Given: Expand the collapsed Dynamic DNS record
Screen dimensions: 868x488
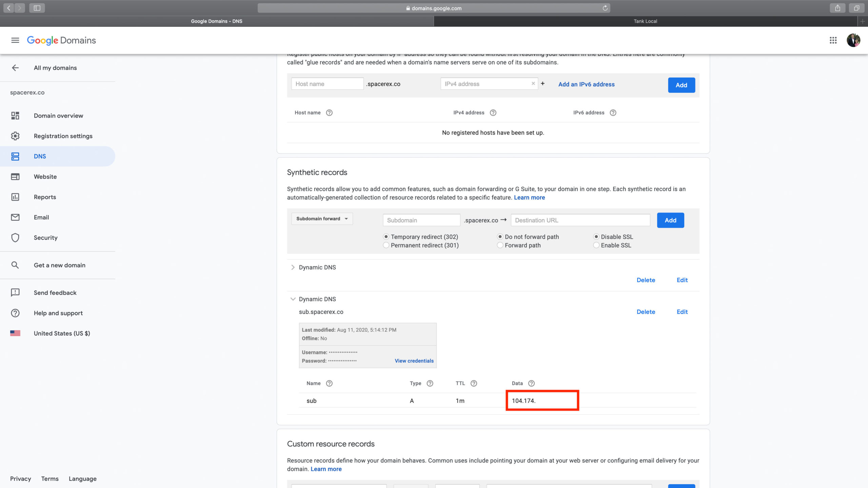Looking at the screenshot, I should (293, 267).
